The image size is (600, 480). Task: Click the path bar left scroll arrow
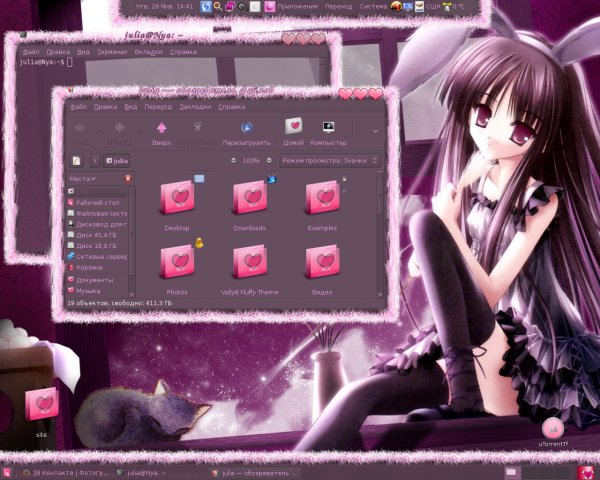coord(95,160)
